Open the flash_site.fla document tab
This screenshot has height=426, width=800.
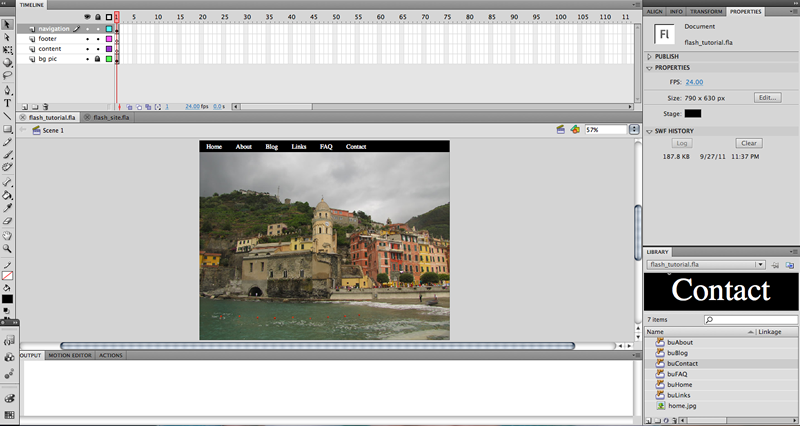[x=111, y=117]
